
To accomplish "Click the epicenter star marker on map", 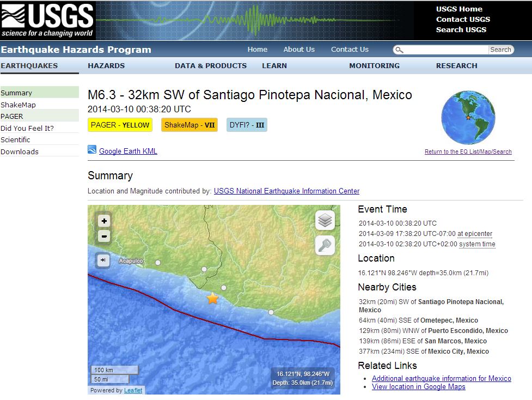I will coord(212,299).
